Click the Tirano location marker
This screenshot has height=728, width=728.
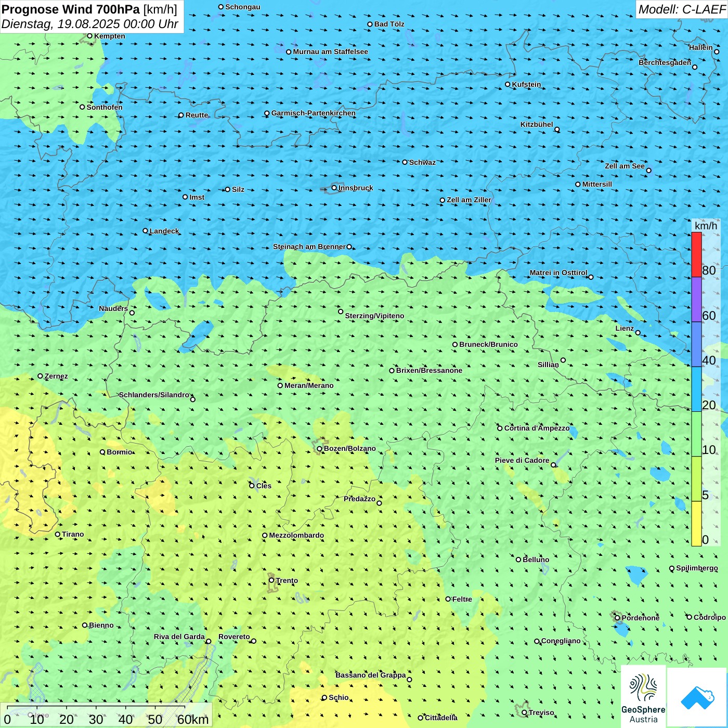[58, 534]
